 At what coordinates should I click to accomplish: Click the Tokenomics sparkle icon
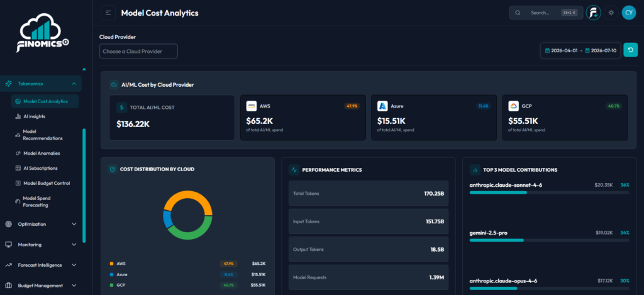tap(8, 84)
